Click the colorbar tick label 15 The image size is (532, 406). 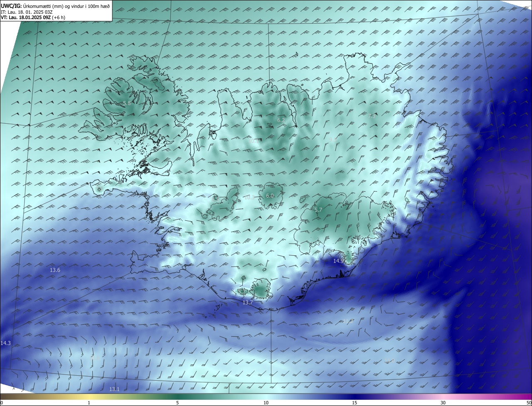pyautogui.click(x=355, y=403)
